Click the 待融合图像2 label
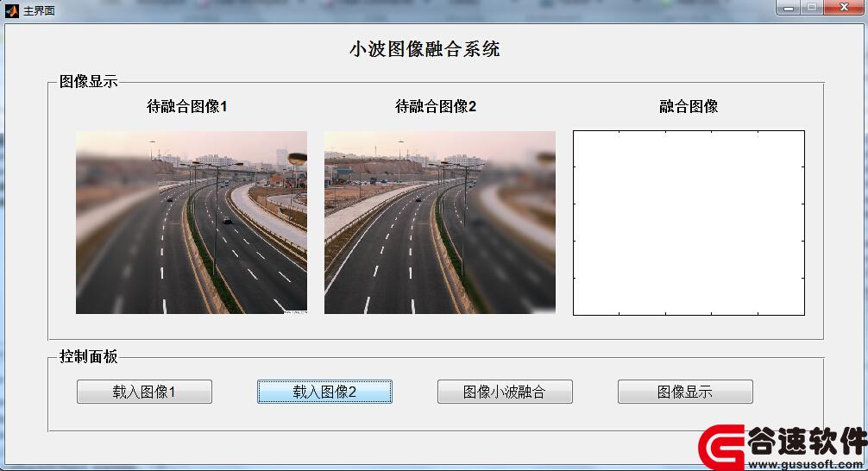Image resolution: width=868 pixels, height=471 pixels. tap(436, 106)
